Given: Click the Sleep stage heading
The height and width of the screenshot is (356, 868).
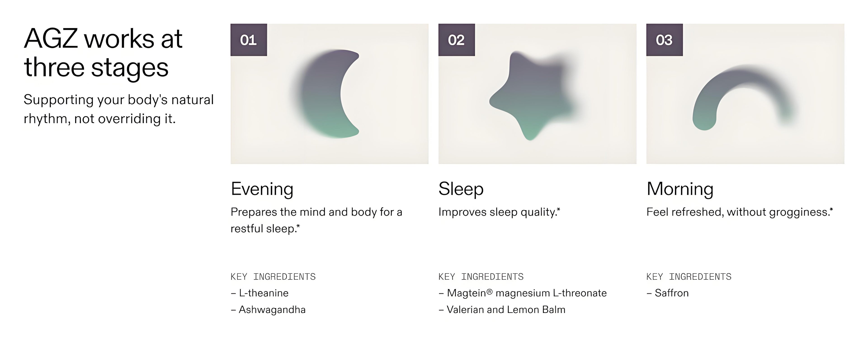Looking at the screenshot, I should click(461, 189).
